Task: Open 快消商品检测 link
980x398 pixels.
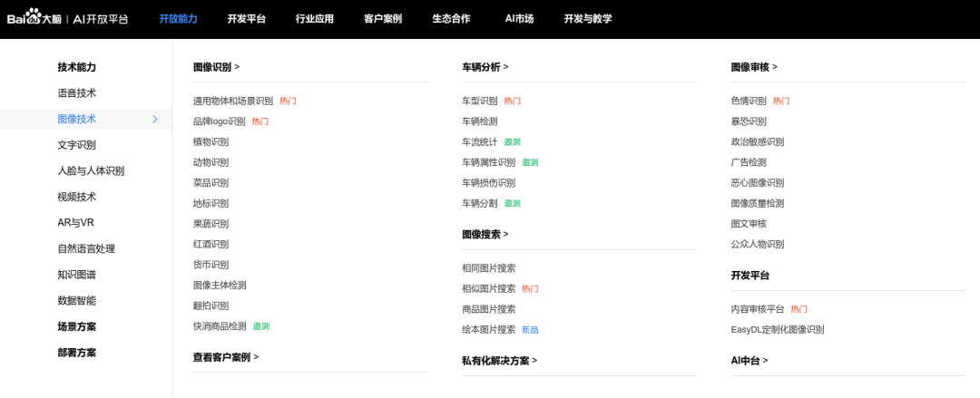Action: (220, 326)
